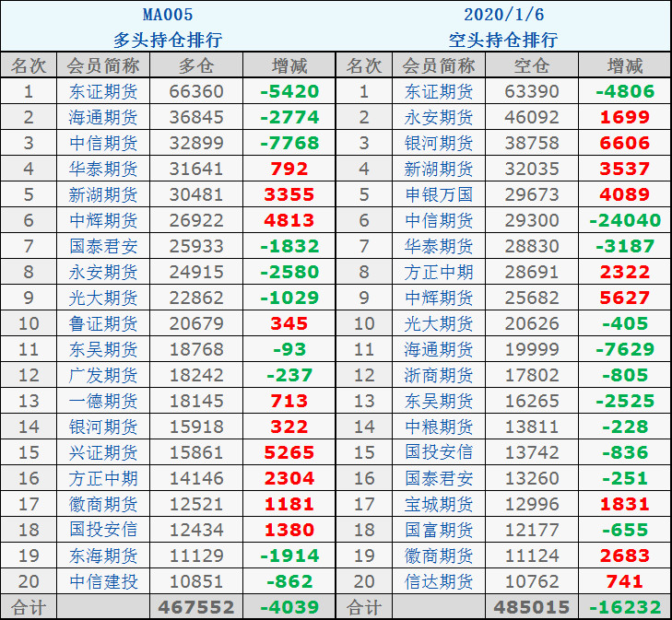
Task: Open 永安期货 in short ranking row 2
Action: [x=439, y=117]
